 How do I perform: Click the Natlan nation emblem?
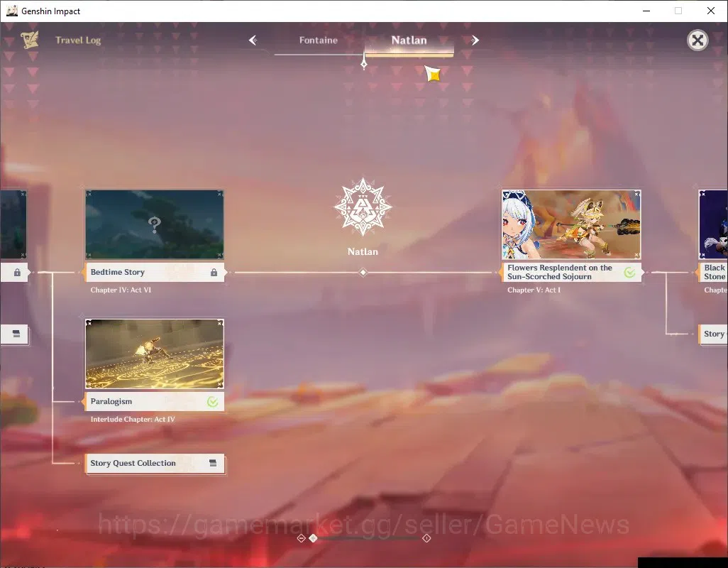363,207
